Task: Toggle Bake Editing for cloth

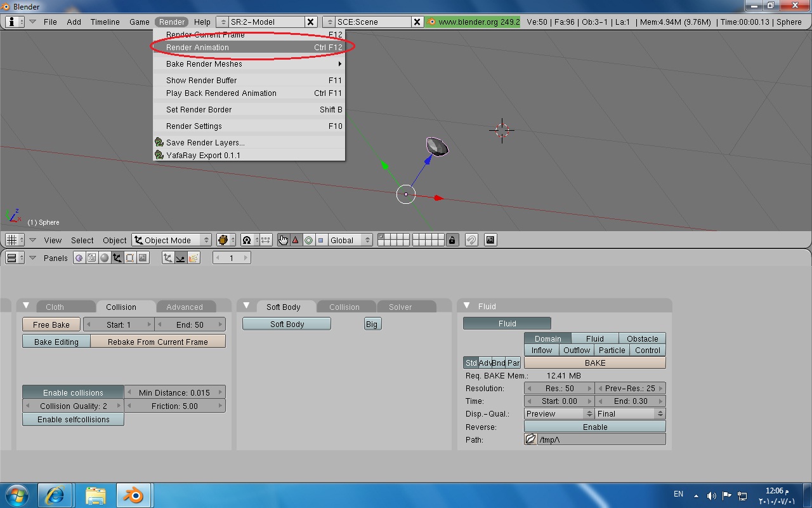Action: tap(56, 342)
